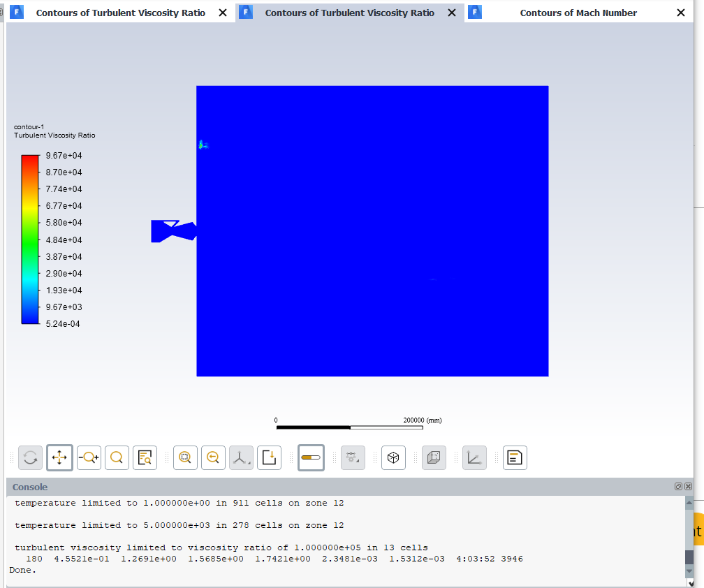Set isometric view with cube icon
This screenshot has width=704, height=588.
(x=393, y=458)
